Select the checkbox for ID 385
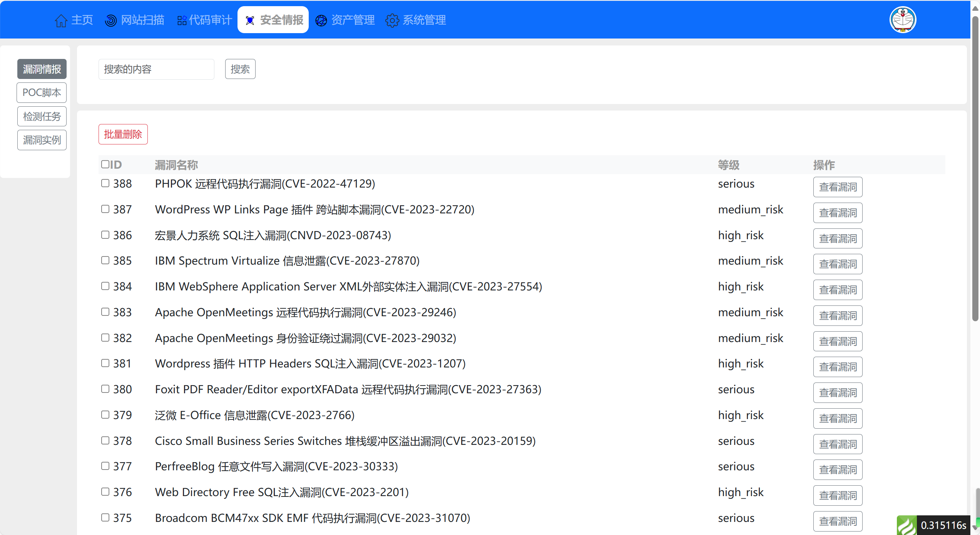 (x=105, y=260)
